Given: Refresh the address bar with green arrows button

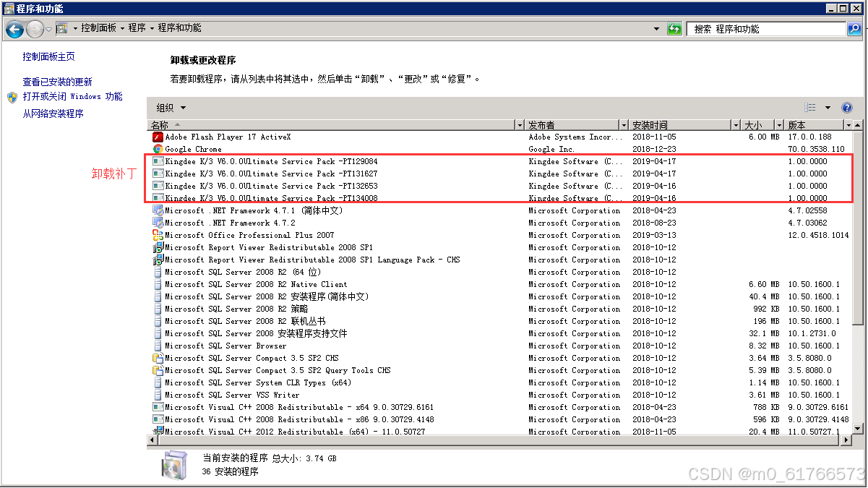Looking at the screenshot, I should 674,29.
